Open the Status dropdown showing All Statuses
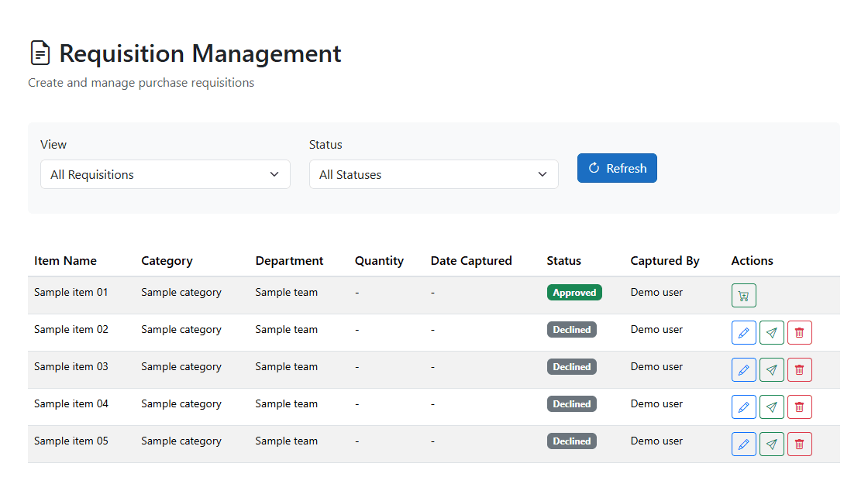 (433, 174)
